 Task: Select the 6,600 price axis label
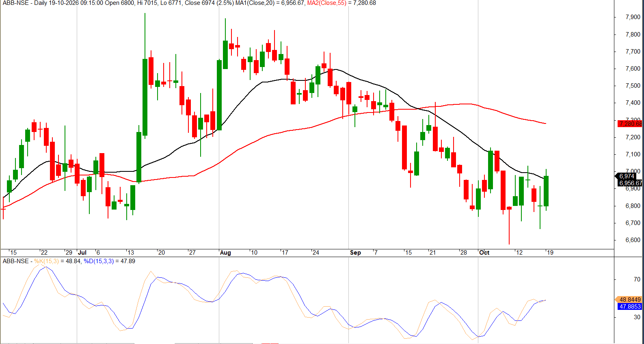[633, 240]
